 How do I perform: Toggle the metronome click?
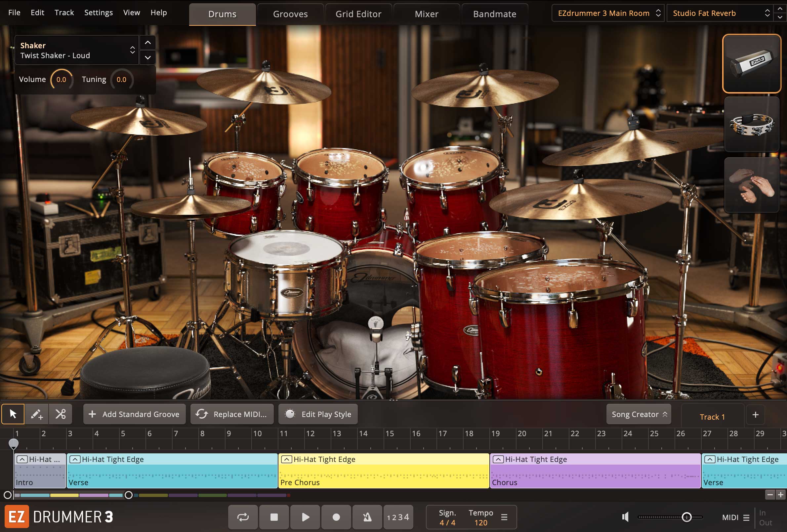[x=367, y=517]
